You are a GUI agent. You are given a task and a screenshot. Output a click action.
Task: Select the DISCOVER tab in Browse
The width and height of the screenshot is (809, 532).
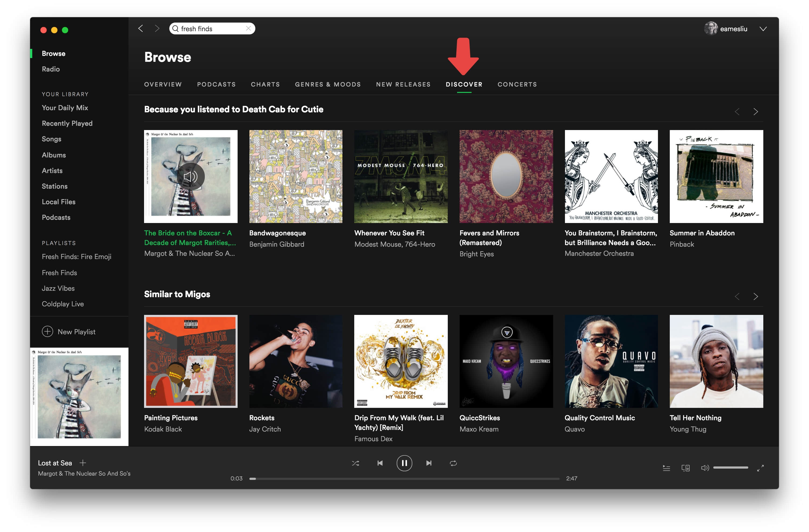click(464, 84)
